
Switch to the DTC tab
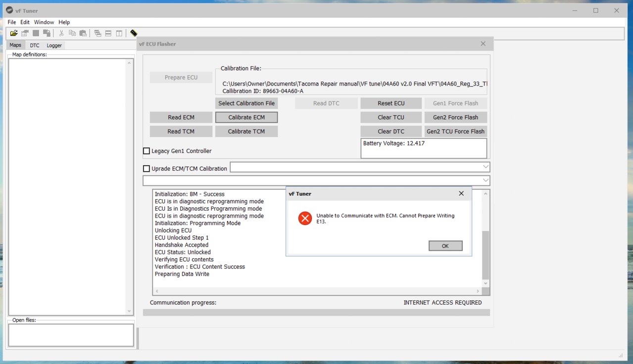[x=35, y=45]
